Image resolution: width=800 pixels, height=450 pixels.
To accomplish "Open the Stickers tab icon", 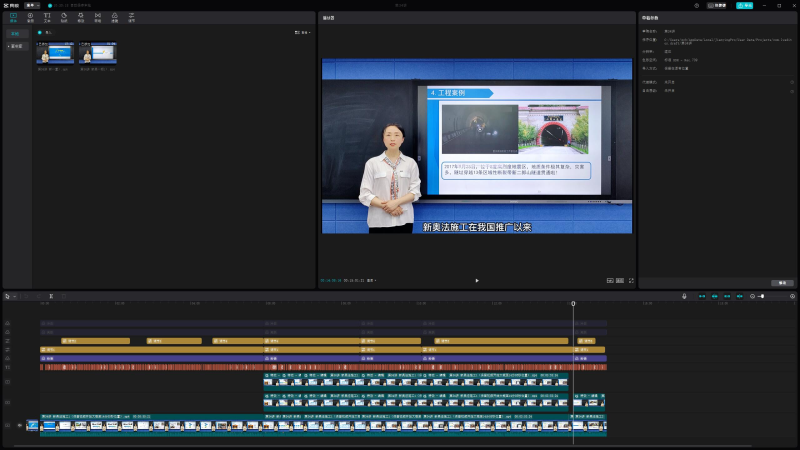I will [x=64, y=17].
